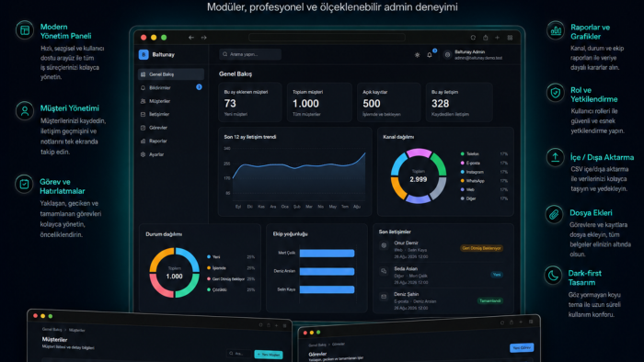Click the Bu ay eklenen müşteri card
644x362 pixels.
click(x=249, y=102)
